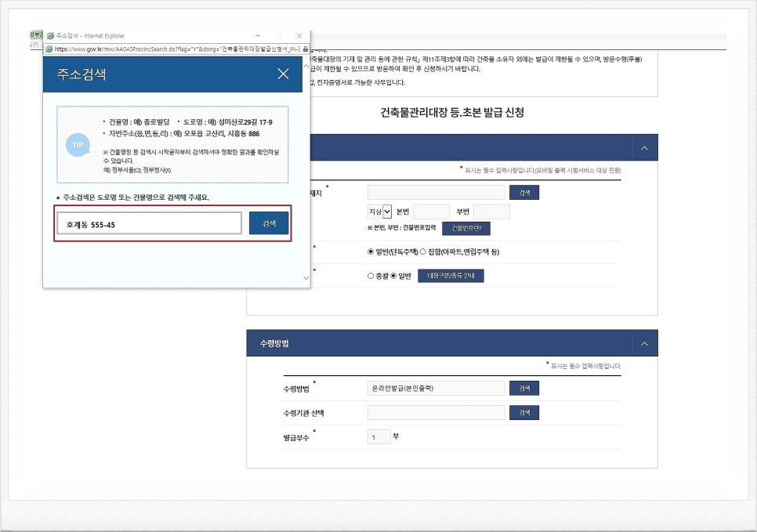This screenshot has height=532, width=757.
Task: Focus the 수령방법 field showing 온라인발급(본인출력)
Action: pyautogui.click(x=436, y=388)
